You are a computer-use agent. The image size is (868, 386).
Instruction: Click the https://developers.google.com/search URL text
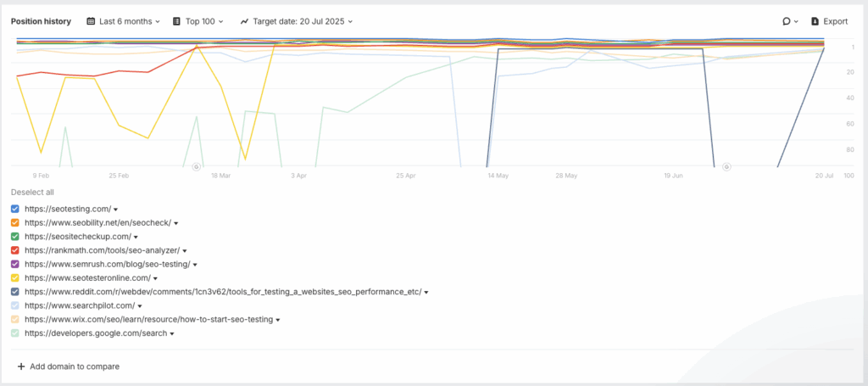click(x=96, y=333)
